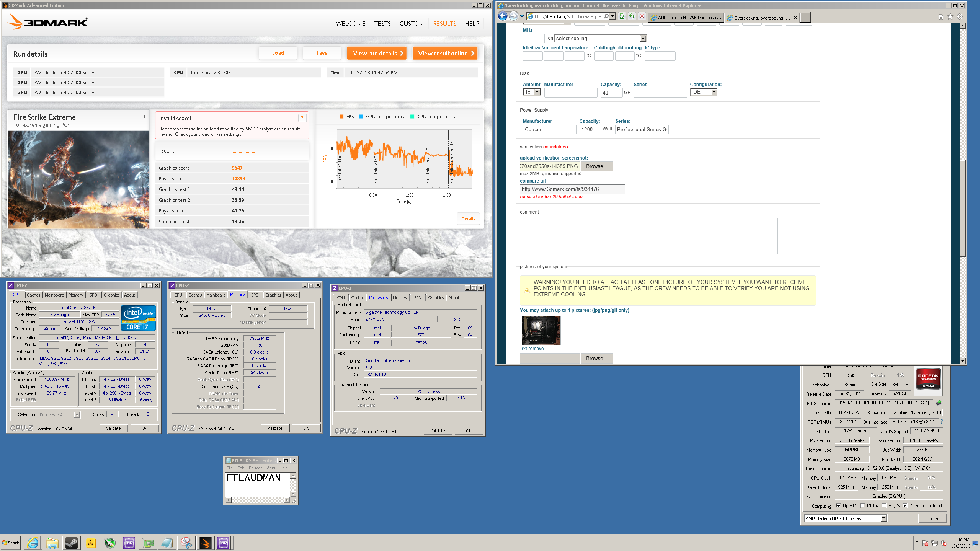Screen dimensions: 980x551
Task: Stop page loading with red X icon
Action: (642, 16)
